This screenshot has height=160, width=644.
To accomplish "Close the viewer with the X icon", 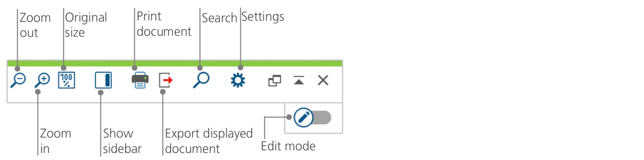I will 323,80.
